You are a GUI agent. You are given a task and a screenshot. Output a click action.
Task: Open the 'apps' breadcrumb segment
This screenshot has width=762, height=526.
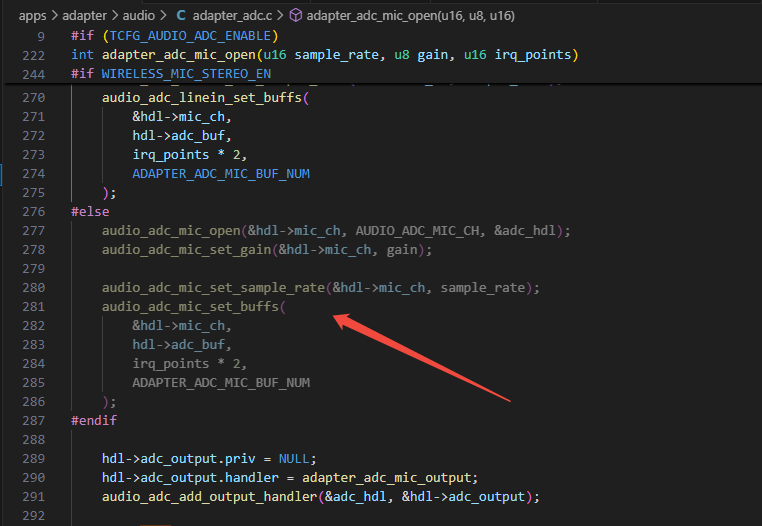pos(32,16)
